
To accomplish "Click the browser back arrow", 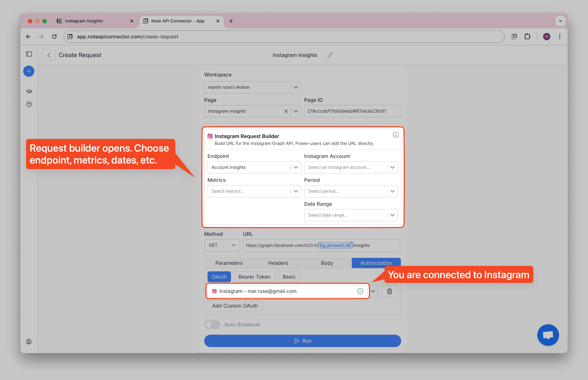I will click(x=28, y=37).
